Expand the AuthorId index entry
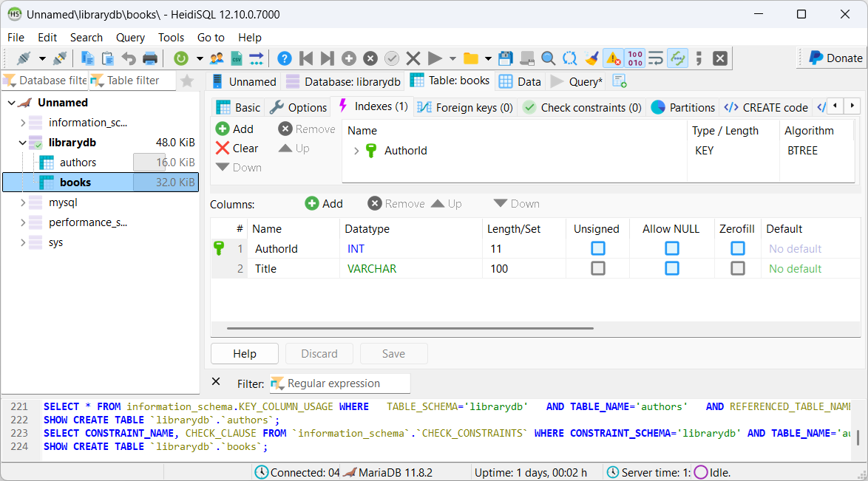This screenshot has width=868, height=481. point(356,151)
